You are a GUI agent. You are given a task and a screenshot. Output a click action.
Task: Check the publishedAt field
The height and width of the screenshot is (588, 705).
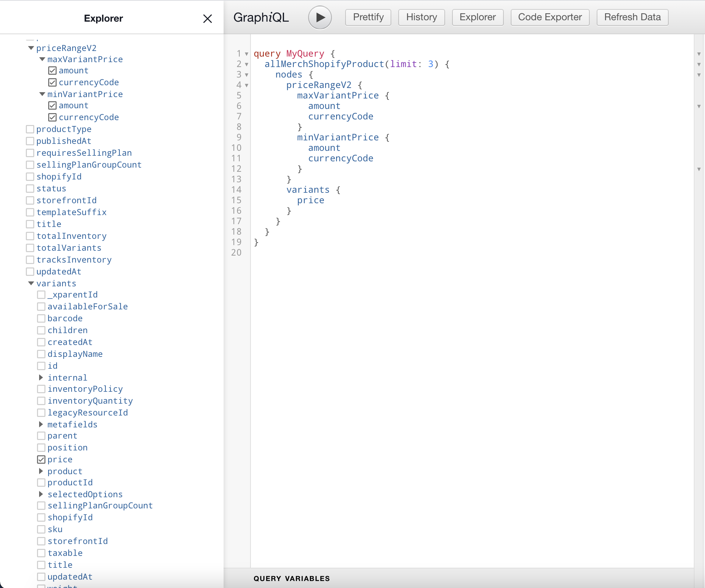[30, 141]
